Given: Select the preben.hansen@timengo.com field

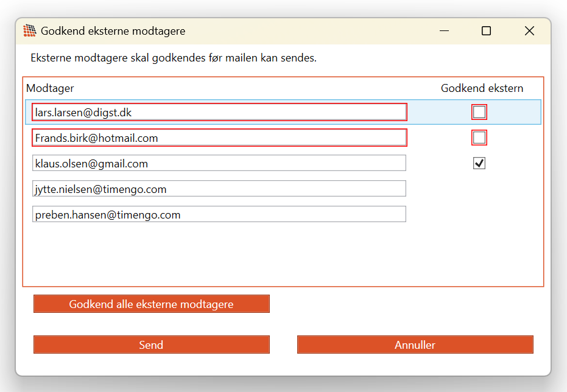Looking at the screenshot, I should click(x=219, y=214).
